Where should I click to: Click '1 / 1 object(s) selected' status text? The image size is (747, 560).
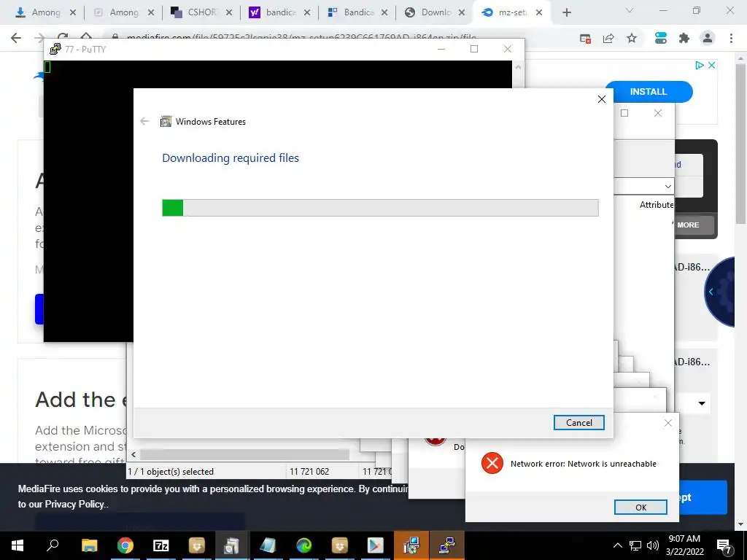click(171, 472)
